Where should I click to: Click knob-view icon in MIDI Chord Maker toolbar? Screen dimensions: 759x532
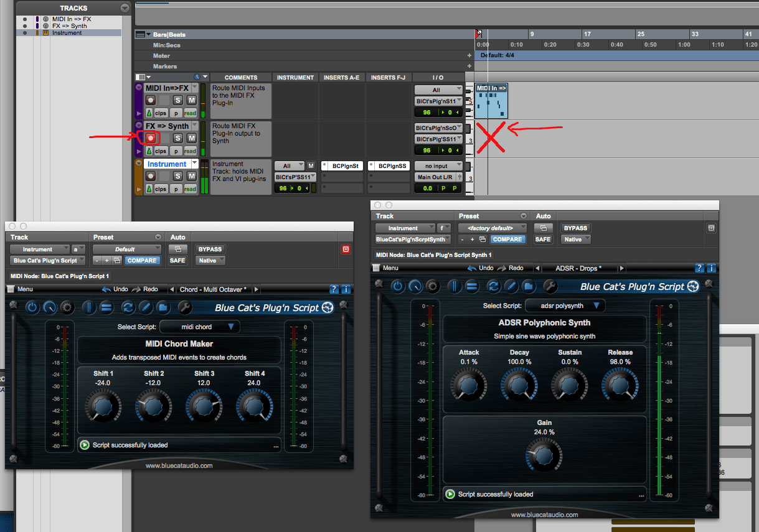[49, 307]
